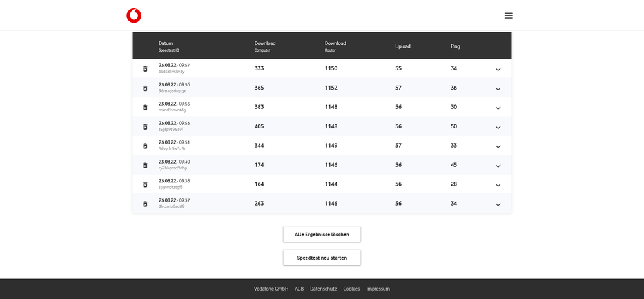Image resolution: width=644 pixels, height=299 pixels.
Task: Delete the 09:57 speedtest result
Action: pyautogui.click(x=145, y=69)
